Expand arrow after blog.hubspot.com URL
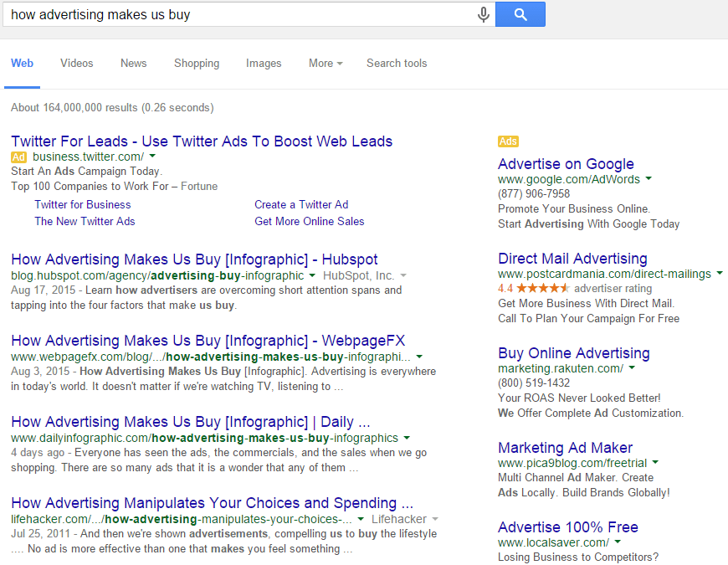This screenshot has width=728, height=565. 312,275
